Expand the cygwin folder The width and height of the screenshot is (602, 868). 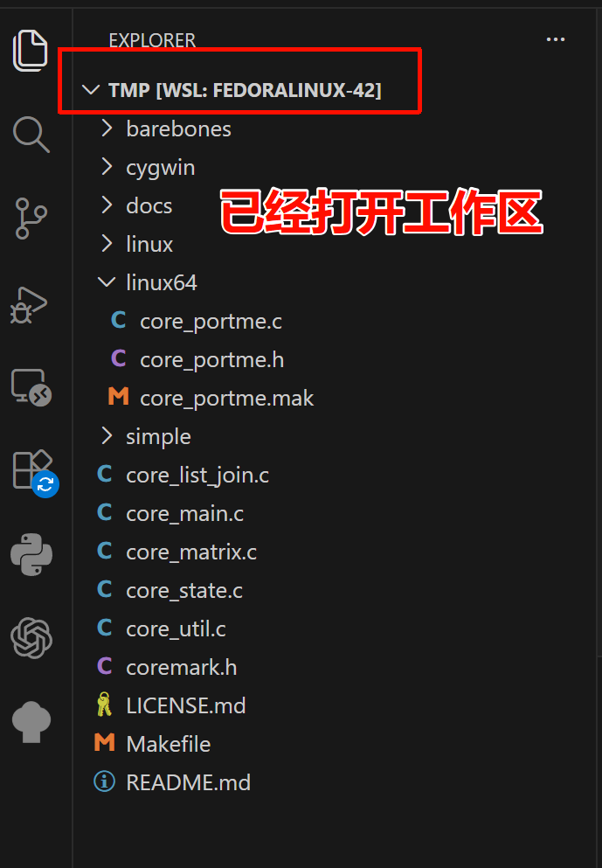[x=160, y=167]
